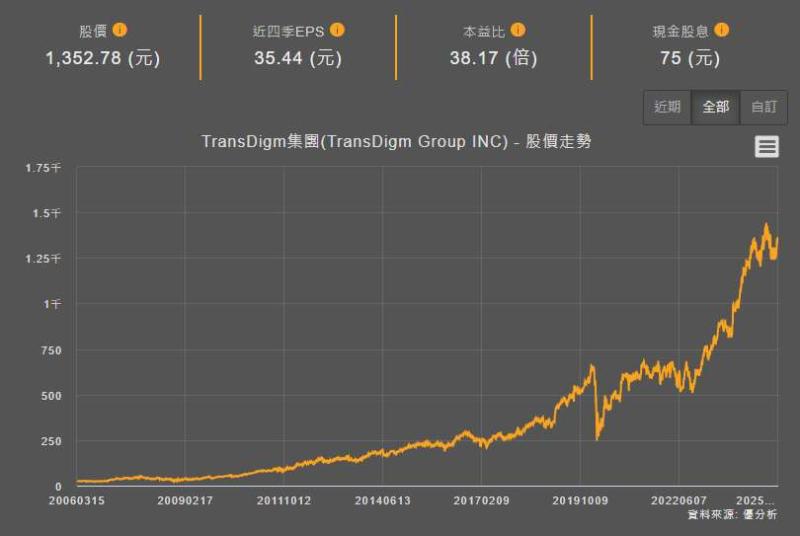This screenshot has height=536, width=800.
Task: Click the y-axis label 1.75千
Action: point(43,168)
